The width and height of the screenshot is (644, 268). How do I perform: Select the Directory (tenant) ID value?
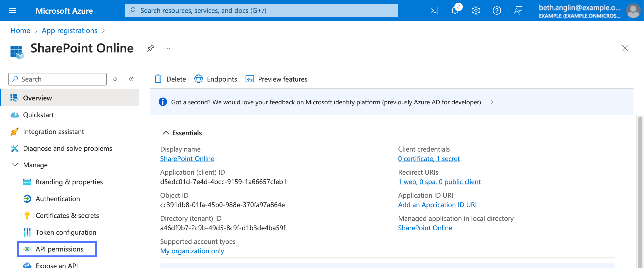[x=223, y=228]
